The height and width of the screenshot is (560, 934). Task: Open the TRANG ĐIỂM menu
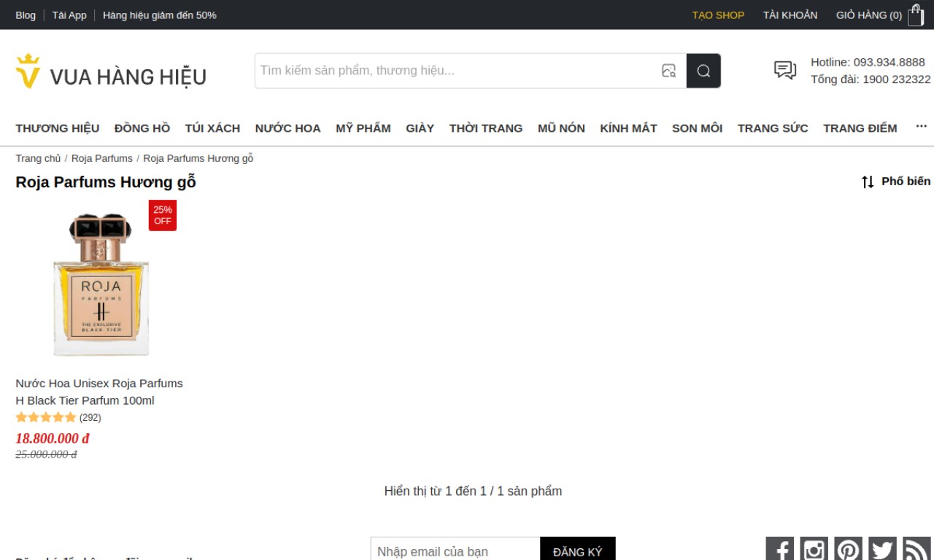point(860,128)
